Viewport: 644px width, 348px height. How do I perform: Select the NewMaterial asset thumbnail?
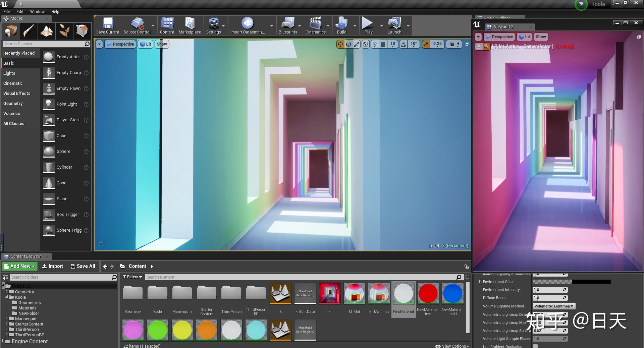(x=404, y=293)
